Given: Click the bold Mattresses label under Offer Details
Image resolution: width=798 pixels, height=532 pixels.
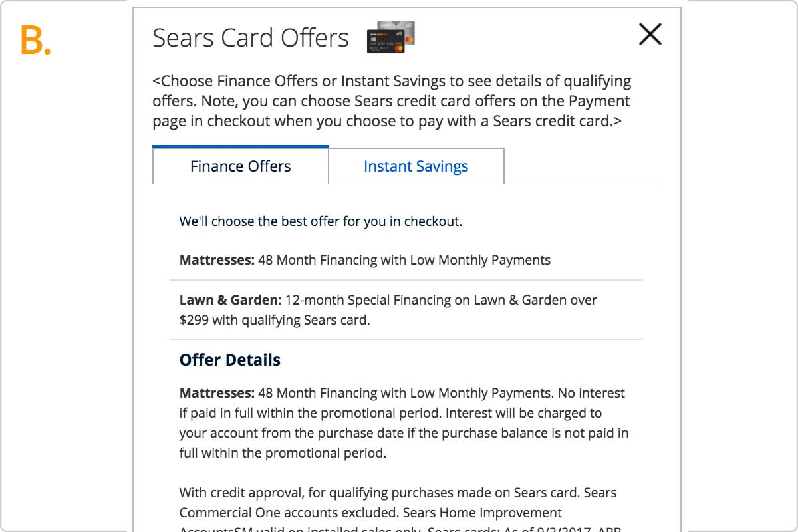Looking at the screenshot, I should pos(217,393).
